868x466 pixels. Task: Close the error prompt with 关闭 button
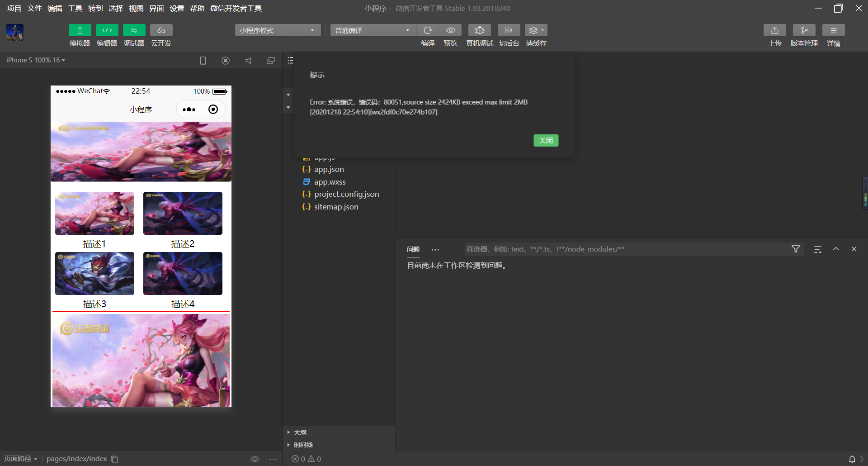546,141
